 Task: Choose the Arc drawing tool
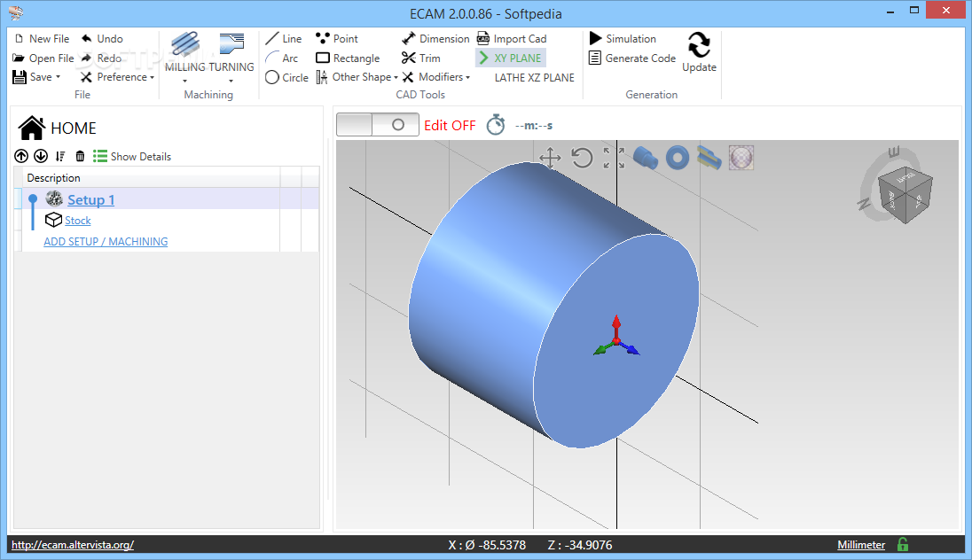281,58
